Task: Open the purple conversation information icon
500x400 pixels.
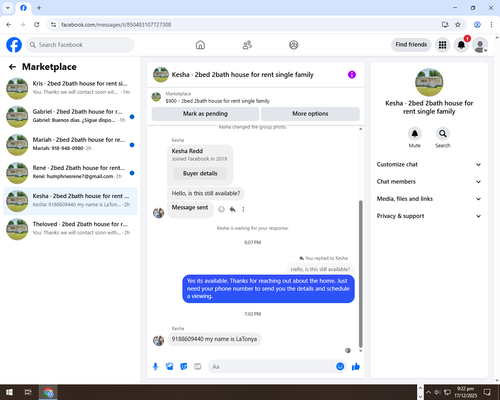Action: point(352,75)
